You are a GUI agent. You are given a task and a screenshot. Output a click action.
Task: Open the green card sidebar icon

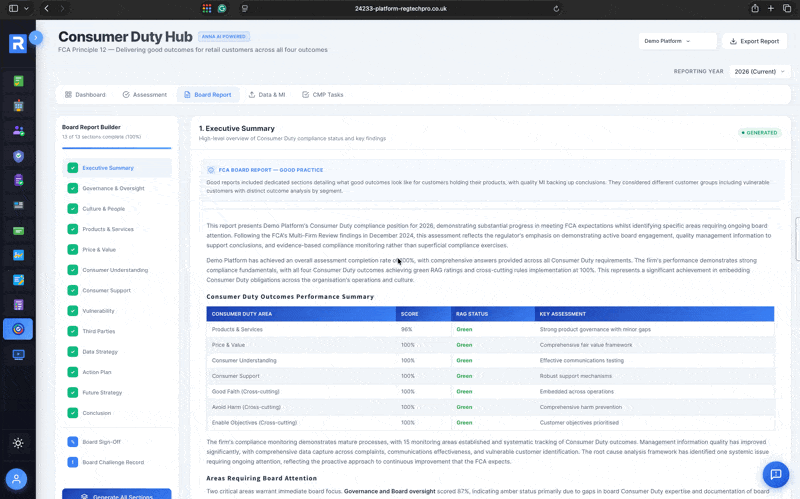(x=18, y=231)
